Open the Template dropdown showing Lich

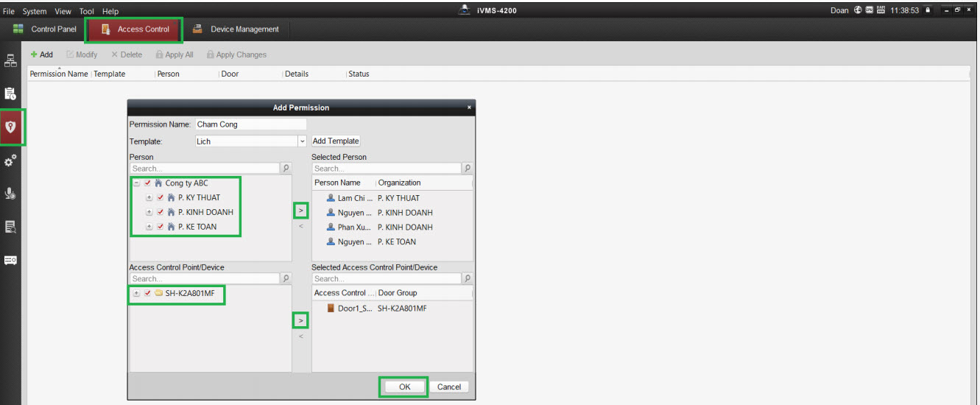302,141
